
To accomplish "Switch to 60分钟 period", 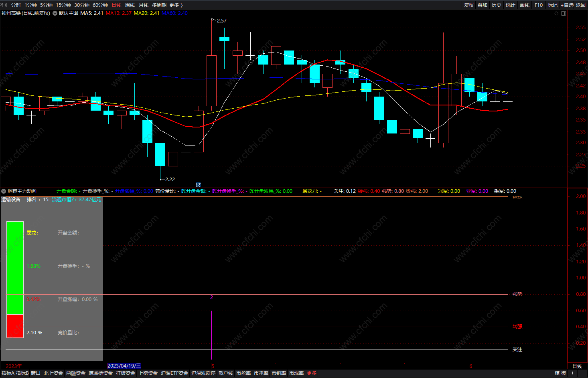I will [x=100, y=5].
